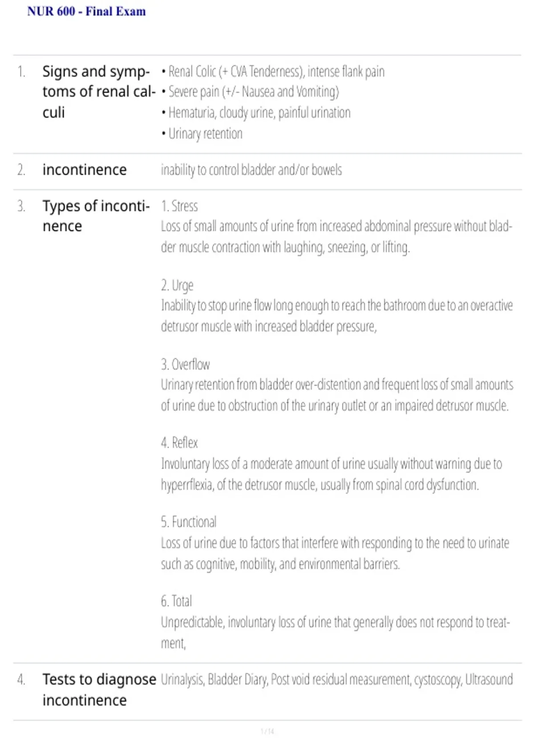
Task: Click the Hematuria, cloudy urine bullet line
Action: click(x=256, y=113)
